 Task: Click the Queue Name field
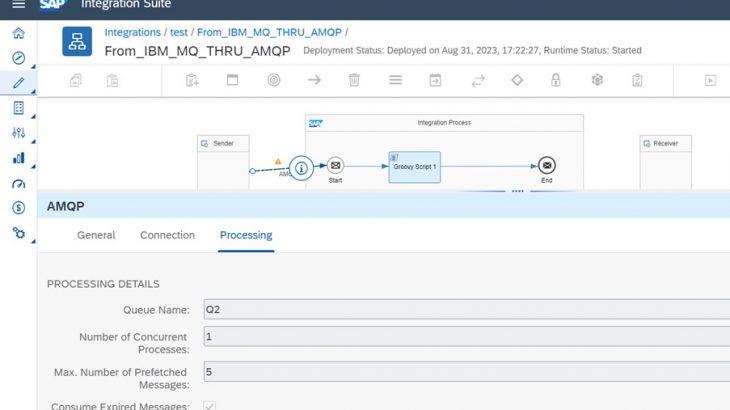466,309
